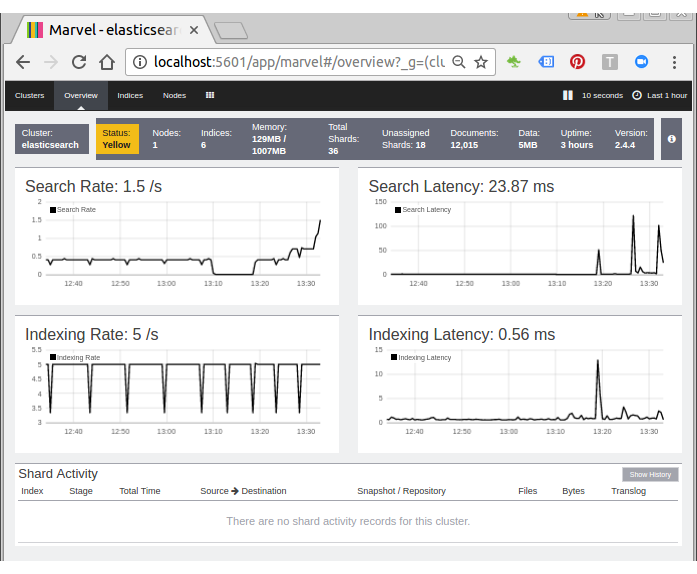Switch to the Overview tab
Image resolution: width=697 pixels, height=574 pixels.
(81, 95)
